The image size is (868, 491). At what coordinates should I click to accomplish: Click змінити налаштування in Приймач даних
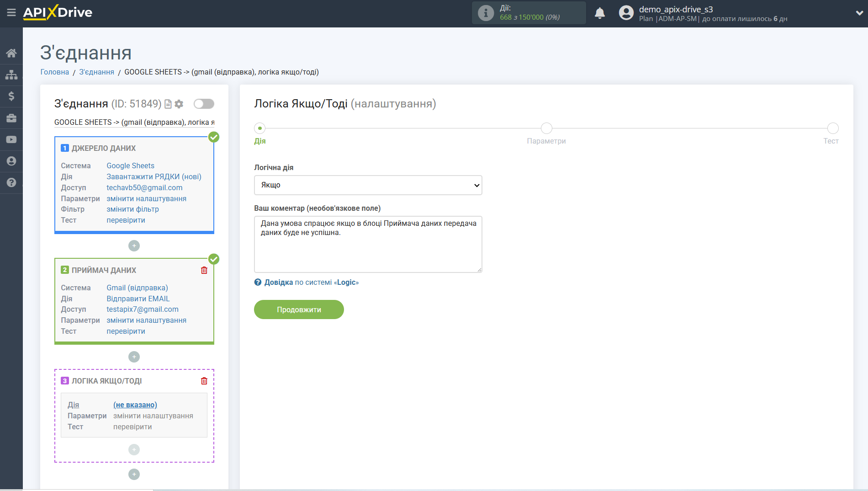147,320
